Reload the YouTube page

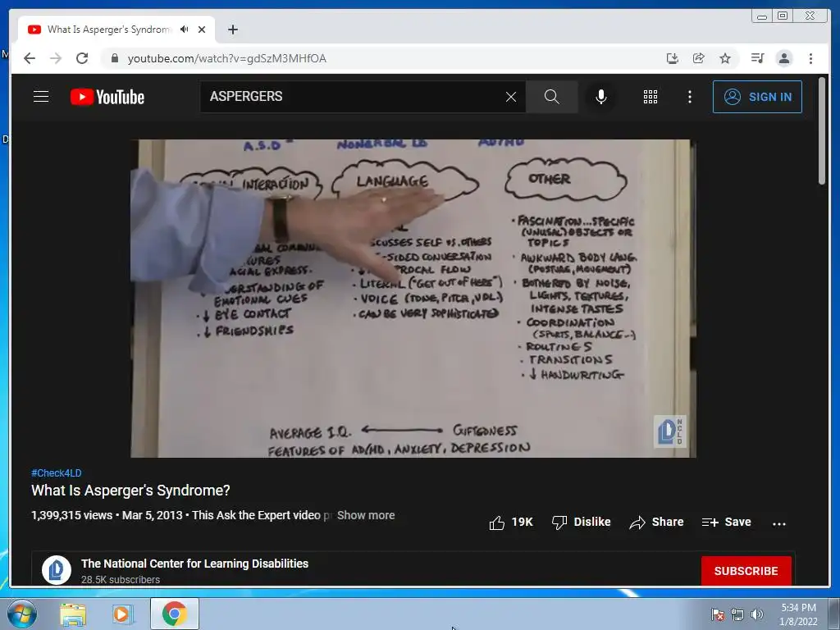[x=82, y=58]
